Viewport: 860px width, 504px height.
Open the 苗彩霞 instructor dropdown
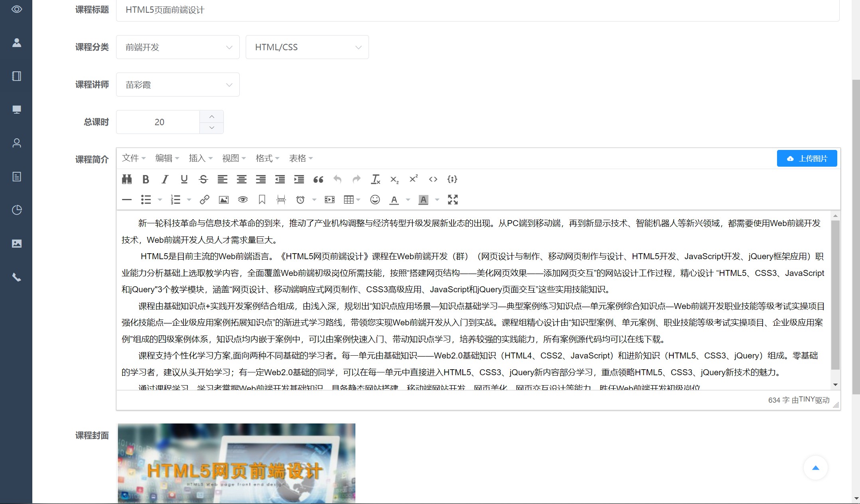[178, 85]
